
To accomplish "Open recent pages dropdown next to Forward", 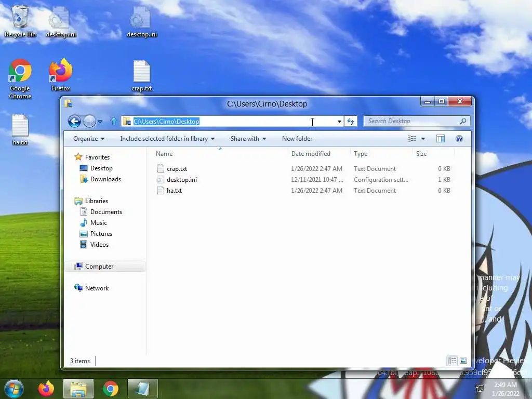I will pyautogui.click(x=100, y=121).
